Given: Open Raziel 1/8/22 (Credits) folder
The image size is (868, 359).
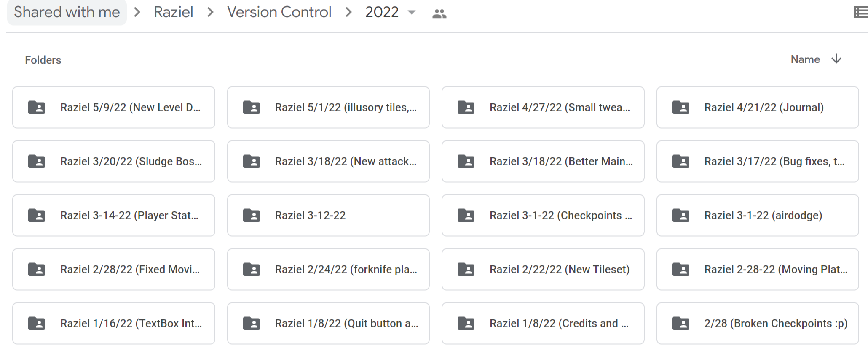Looking at the screenshot, I should tap(543, 323).
